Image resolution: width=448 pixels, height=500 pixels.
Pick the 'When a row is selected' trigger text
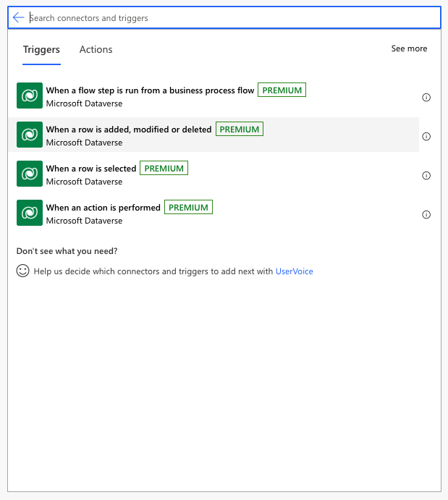coord(91,169)
